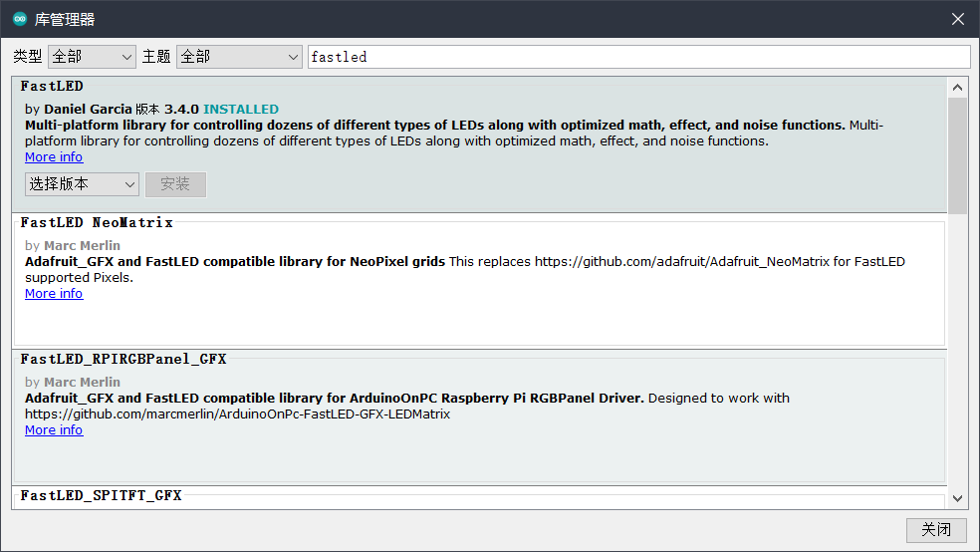Click the 关闭 button
The width and height of the screenshot is (980, 552).
coord(936,530)
